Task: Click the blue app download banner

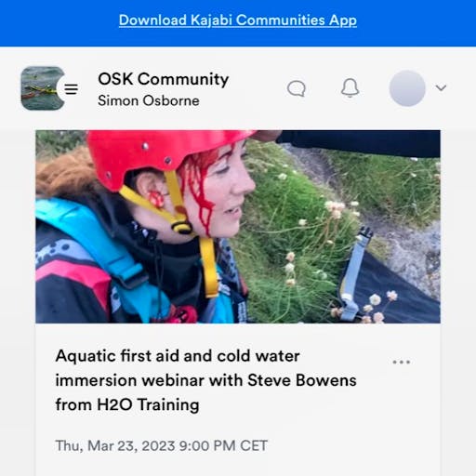Action: (x=238, y=23)
